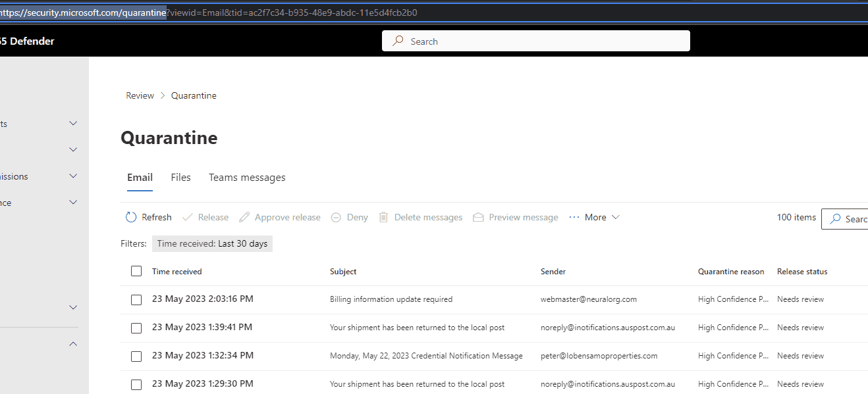Select checkbox for Credential Notification Message email
This screenshot has height=394, width=868.
[136, 356]
